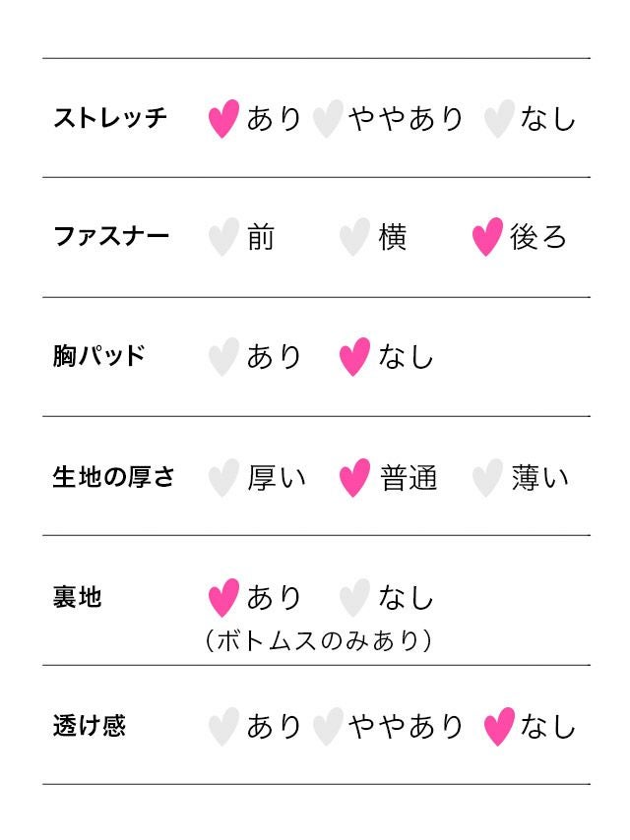Screen dimensions: 630x840
Task: Choose the pink 普通 heart for 生地の厚さ
Action: [x=354, y=478]
